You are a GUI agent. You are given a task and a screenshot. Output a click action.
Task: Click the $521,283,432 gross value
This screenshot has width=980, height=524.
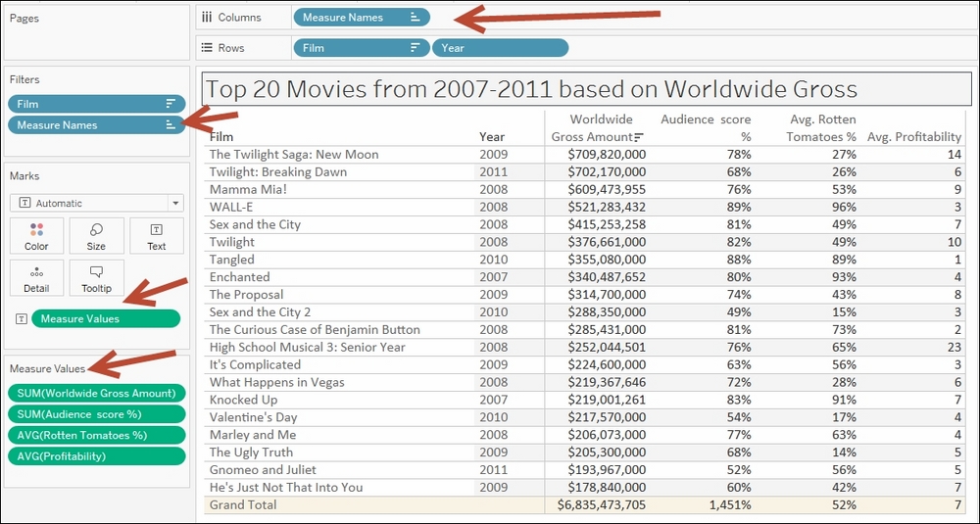[x=607, y=207]
